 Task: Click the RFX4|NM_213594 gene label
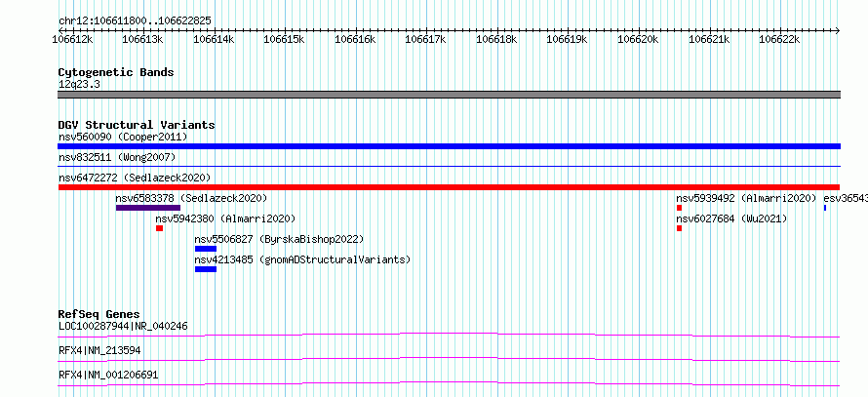pyautogui.click(x=99, y=350)
